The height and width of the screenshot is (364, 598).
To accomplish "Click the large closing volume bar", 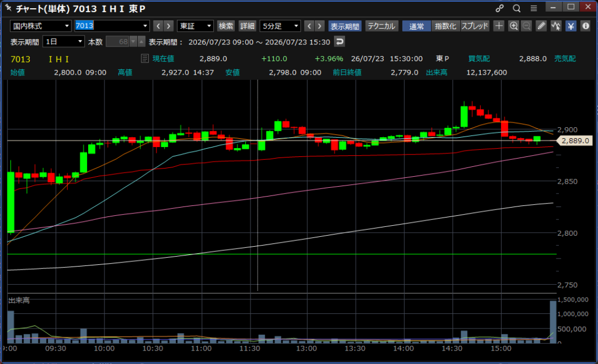I will [x=553, y=322].
